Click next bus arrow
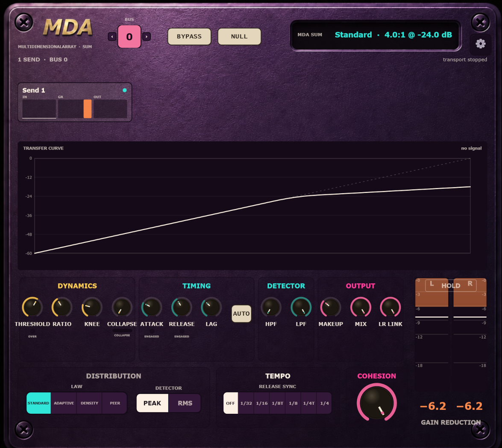502x448 pixels. [x=146, y=36]
